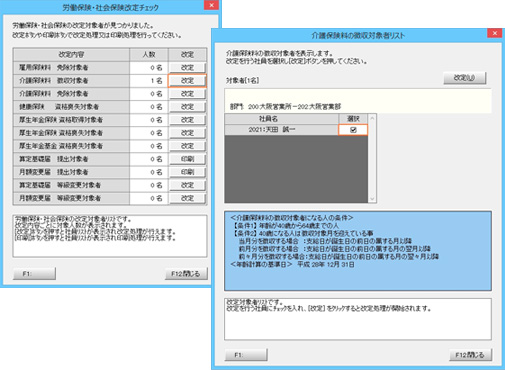Click 改定 button for 厚生年金保険 資格取得対象者 row

[187, 120]
